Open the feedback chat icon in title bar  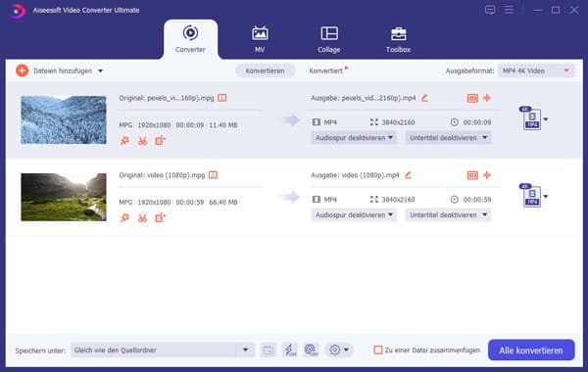click(x=490, y=10)
